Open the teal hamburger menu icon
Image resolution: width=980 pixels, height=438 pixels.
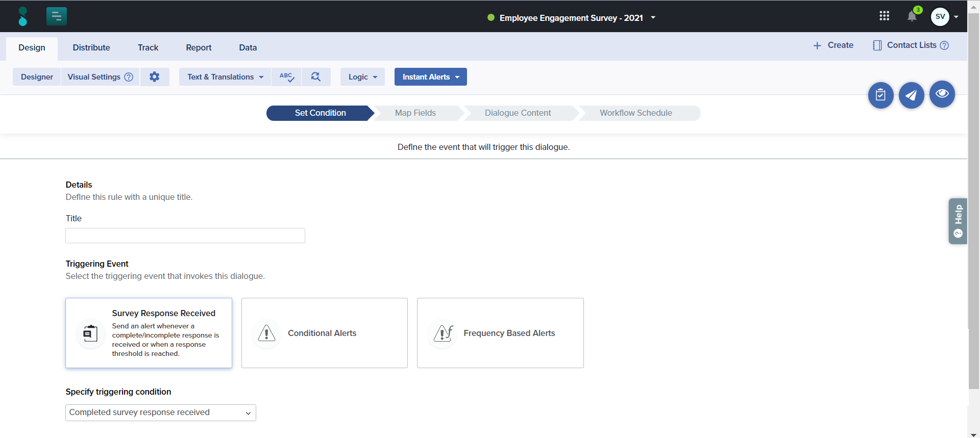click(x=57, y=16)
